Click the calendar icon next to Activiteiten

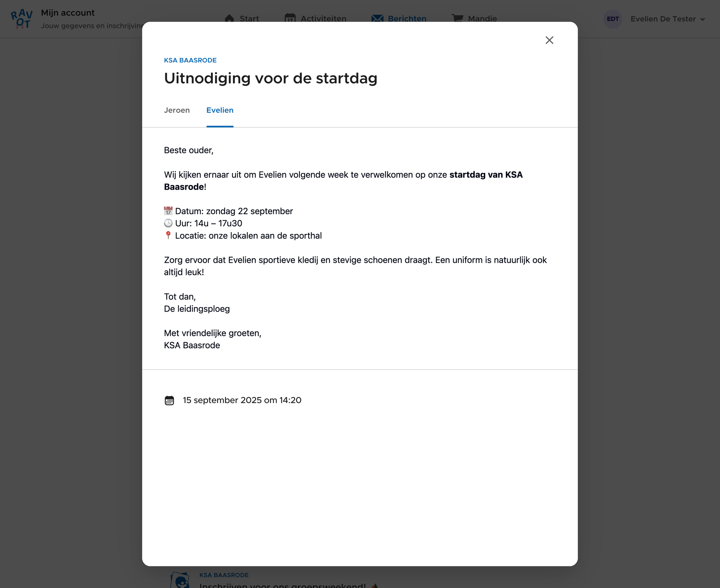pyautogui.click(x=290, y=18)
